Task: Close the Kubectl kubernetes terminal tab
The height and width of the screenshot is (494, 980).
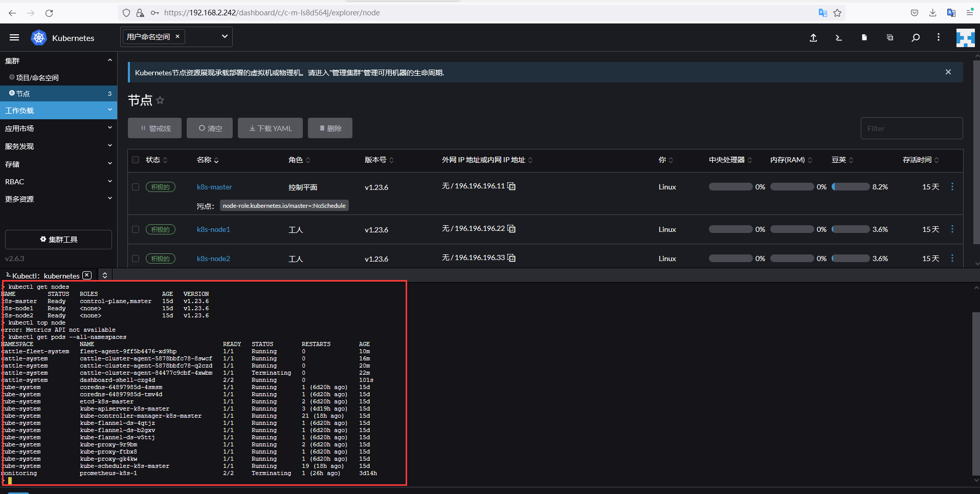Action: coord(87,275)
